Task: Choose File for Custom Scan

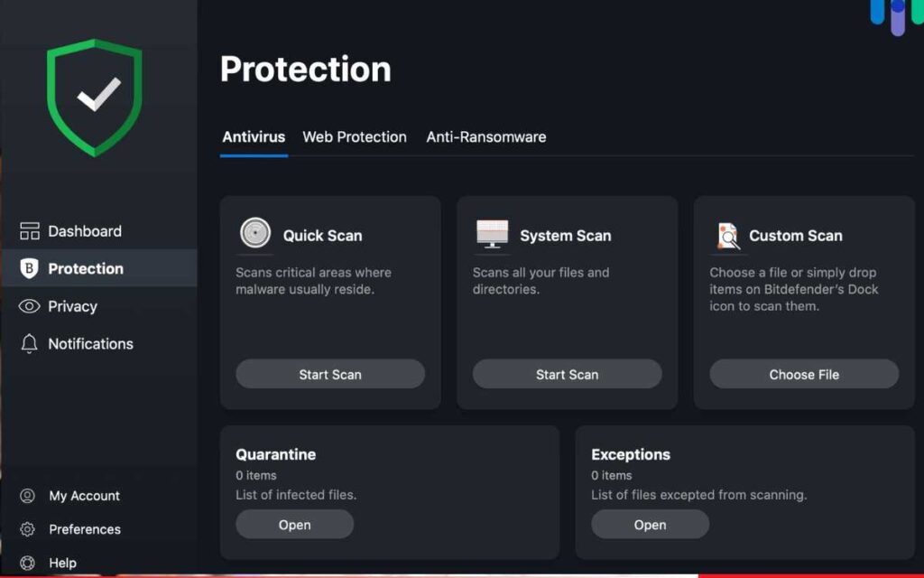Action: [x=804, y=374]
